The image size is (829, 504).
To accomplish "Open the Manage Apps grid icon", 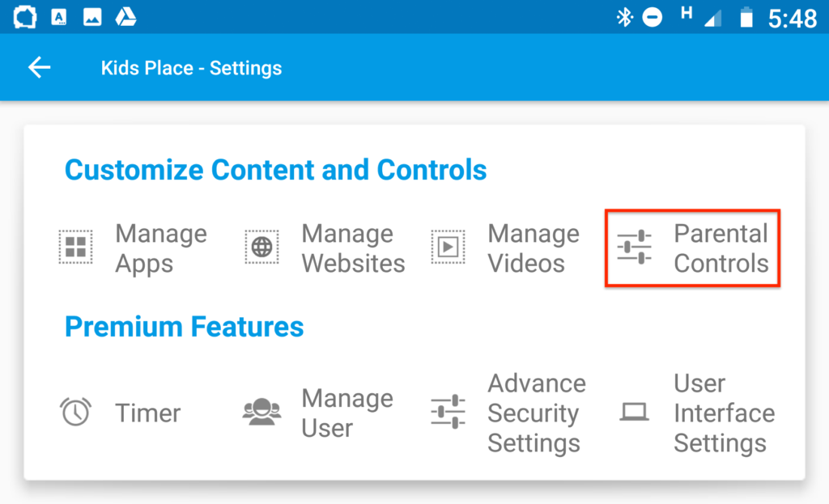I will tap(75, 247).
